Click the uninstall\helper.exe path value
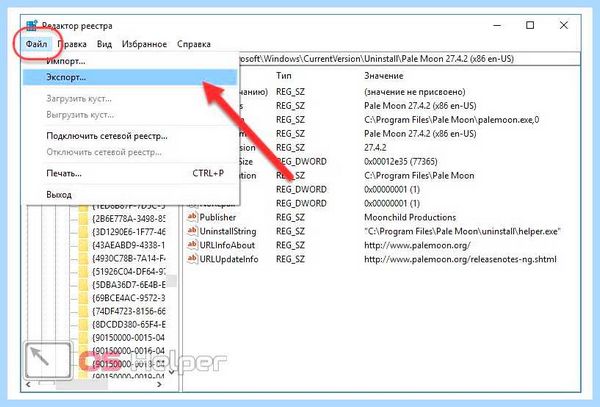This screenshot has height=407, width=600. [x=462, y=231]
